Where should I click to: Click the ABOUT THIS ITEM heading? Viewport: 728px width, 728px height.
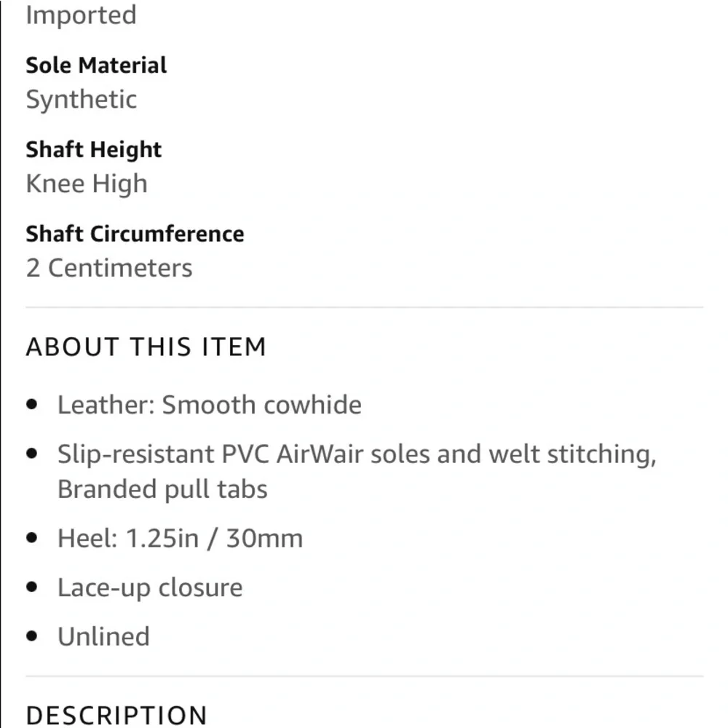click(146, 347)
